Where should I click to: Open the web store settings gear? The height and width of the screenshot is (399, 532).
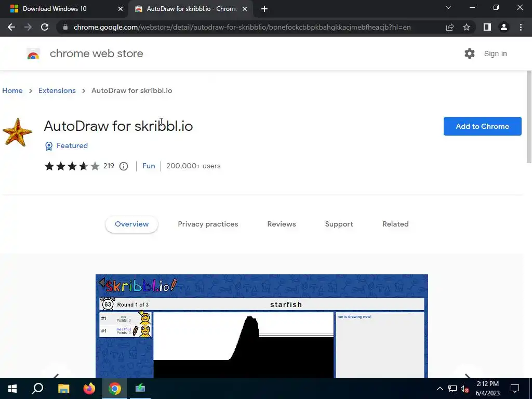[x=470, y=54]
